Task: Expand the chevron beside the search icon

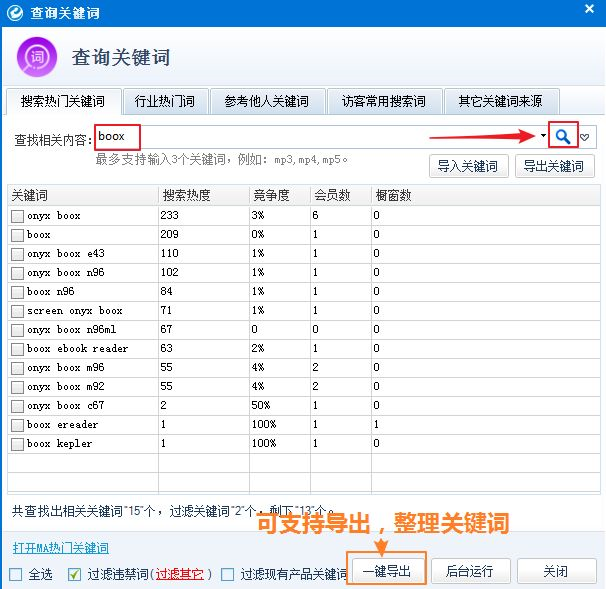Action: click(585, 137)
